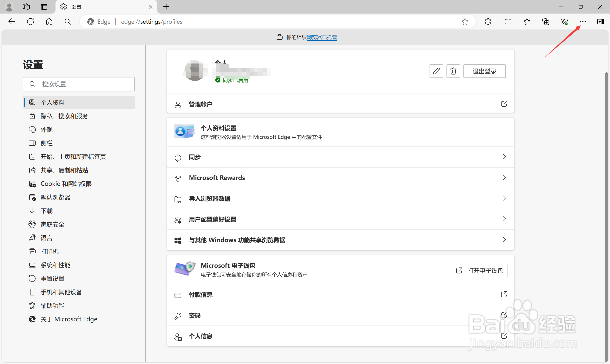Select 隐私、搜索和服务 in sidebar
The height and width of the screenshot is (364, 610).
[x=79, y=116]
